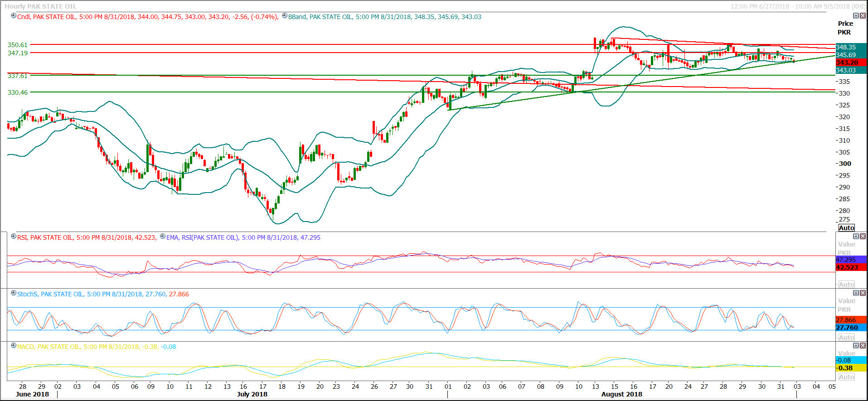This screenshot has width=868, height=401.
Task: Click the orange 27.866 stochastic value tag
Action: click(x=851, y=320)
